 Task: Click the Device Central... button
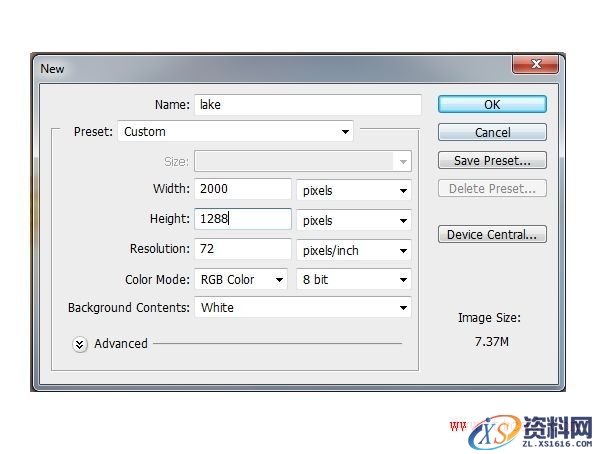click(x=492, y=235)
